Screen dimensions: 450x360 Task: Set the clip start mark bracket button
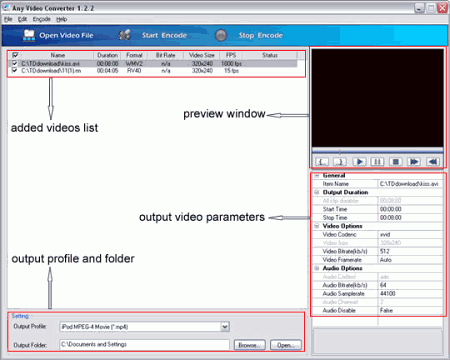tap(322, 162)
